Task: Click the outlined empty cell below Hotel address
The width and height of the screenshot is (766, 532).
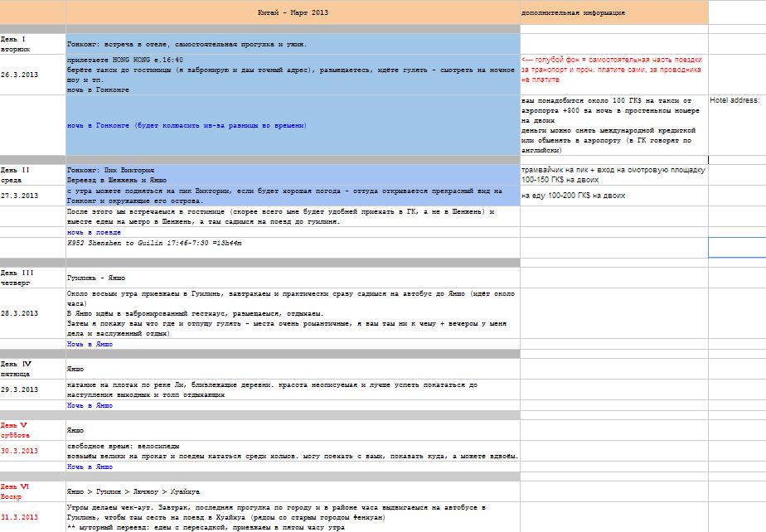Action: point(736,247)
